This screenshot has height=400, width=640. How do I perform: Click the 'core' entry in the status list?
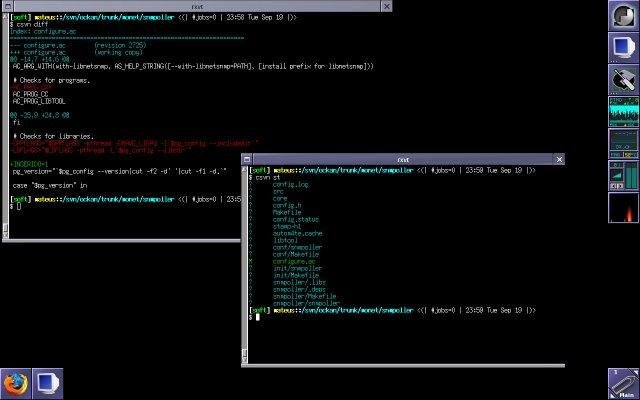pyautogui.click(x=280, y=198)
